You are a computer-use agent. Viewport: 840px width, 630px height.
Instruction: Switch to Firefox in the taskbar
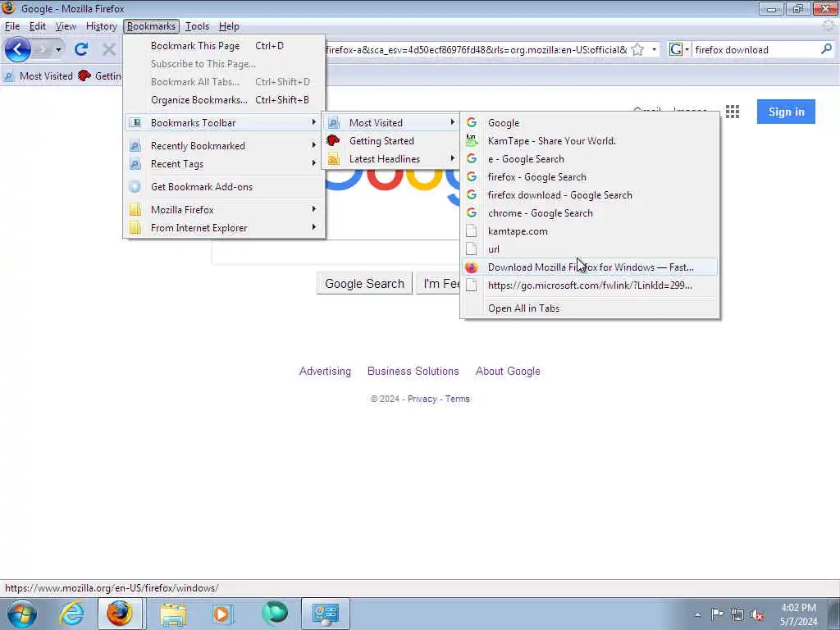click(120, 614)
